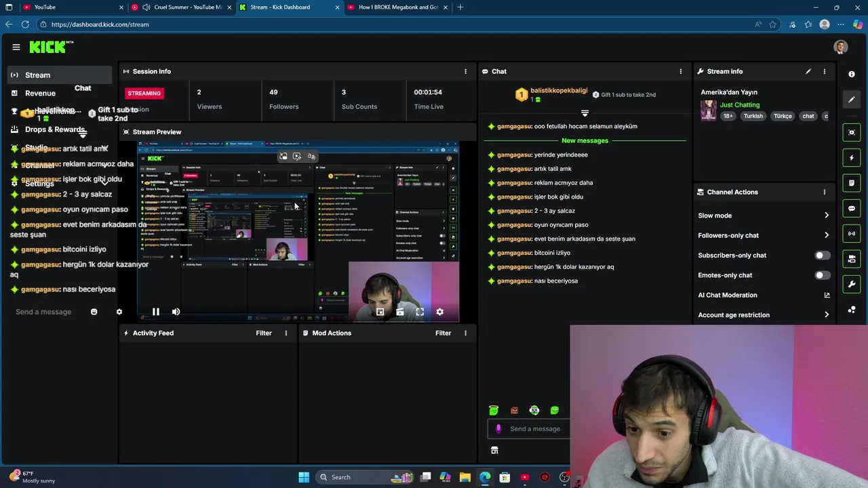
Task: Click the document rail icon
Action: click(852, 183)
